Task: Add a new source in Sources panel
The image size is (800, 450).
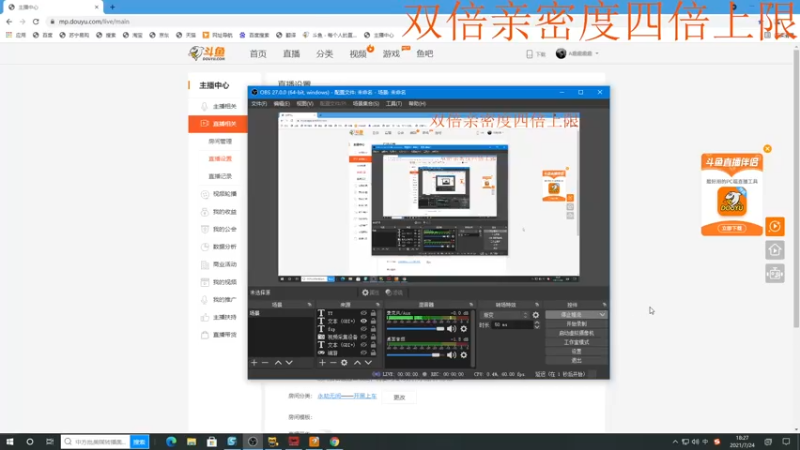Action: tap(322, 362)
